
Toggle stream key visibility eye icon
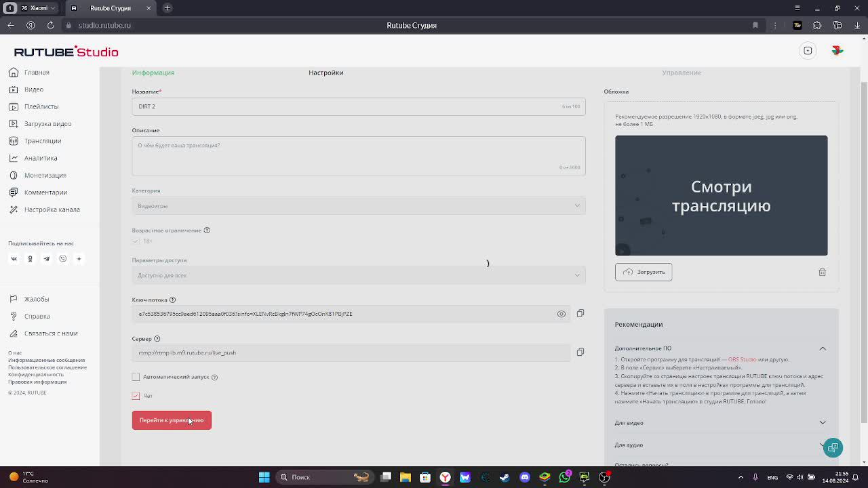[x=561, y=314]
